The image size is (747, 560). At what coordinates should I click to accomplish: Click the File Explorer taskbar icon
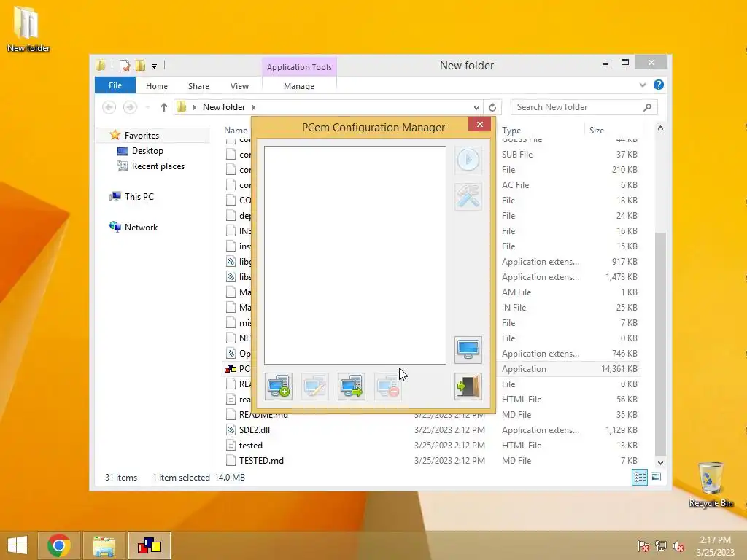104,545
